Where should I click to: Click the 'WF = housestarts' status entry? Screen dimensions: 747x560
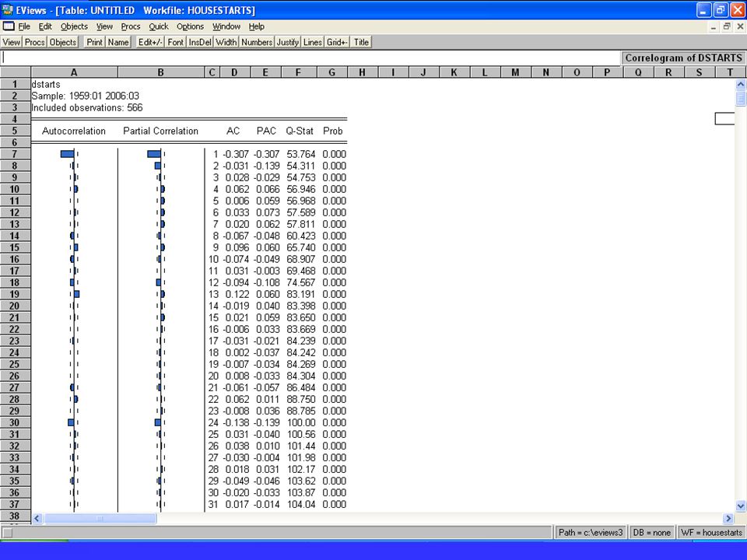pyautogui.click(x=711, y=532)
